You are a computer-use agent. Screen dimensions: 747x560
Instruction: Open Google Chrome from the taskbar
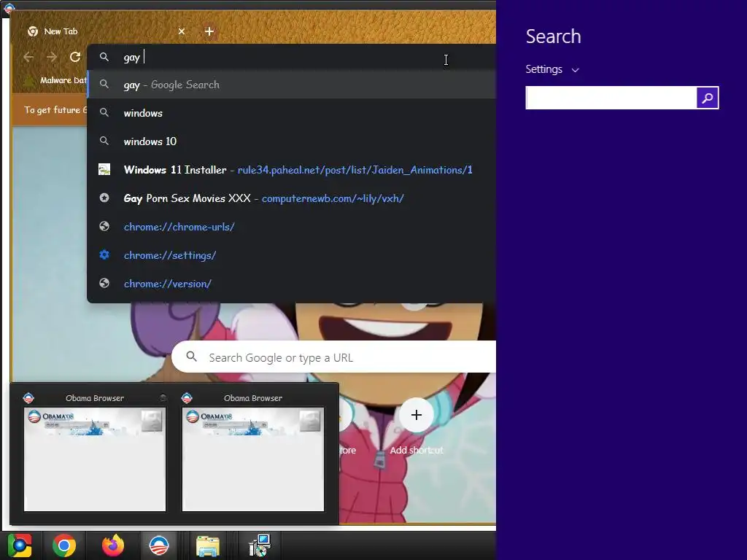click(64, 545)
